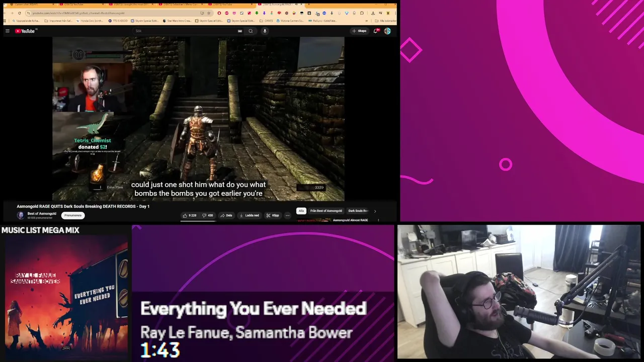Select the Dark Souls chip
The width and height of the screenshot is (644, 362).
(358, 211)
